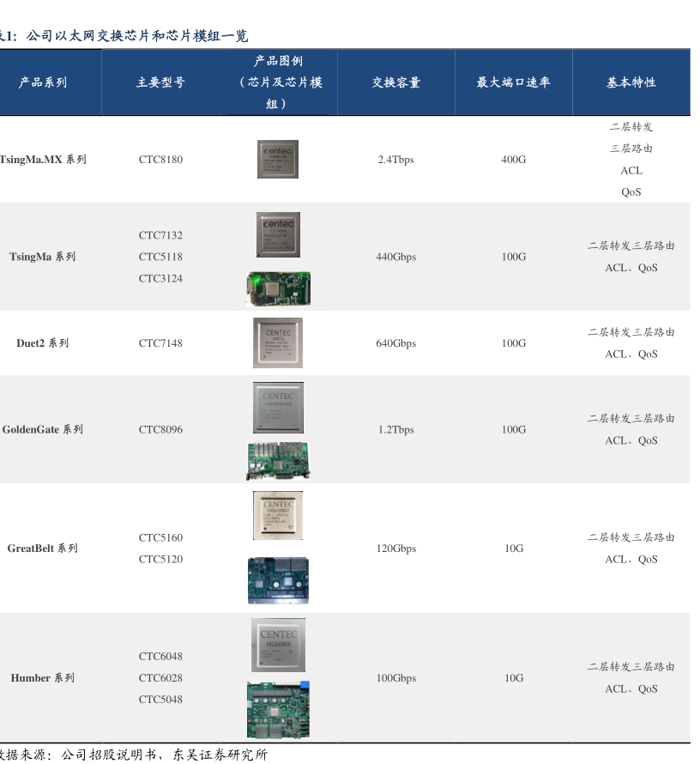Select the TsingMa series centec chip photo

(278, 234)
